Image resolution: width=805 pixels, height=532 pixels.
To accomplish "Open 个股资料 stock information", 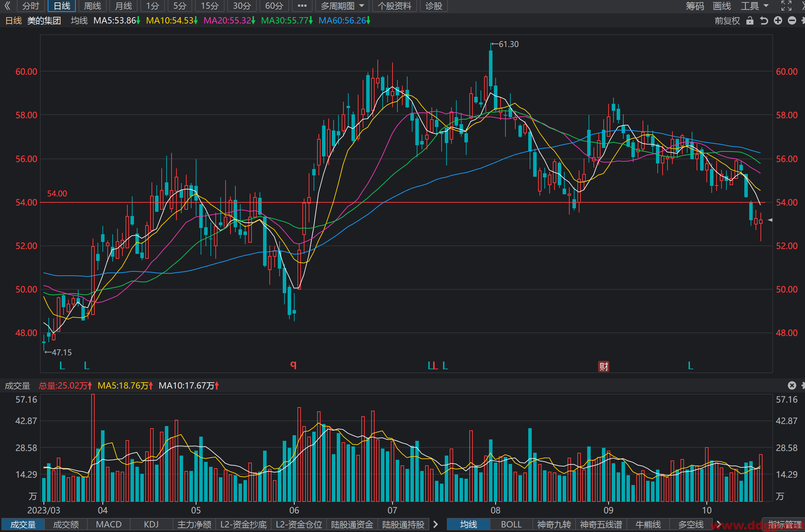I will click(x=394, y=6).
